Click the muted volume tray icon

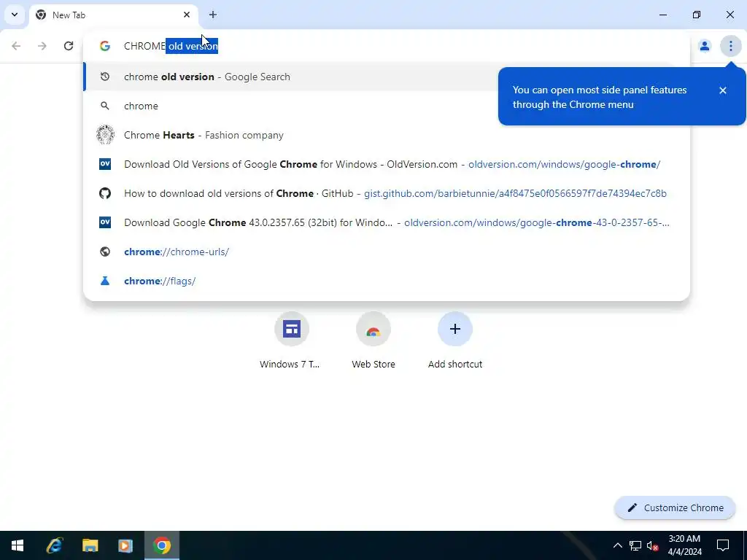coord(653,545)
